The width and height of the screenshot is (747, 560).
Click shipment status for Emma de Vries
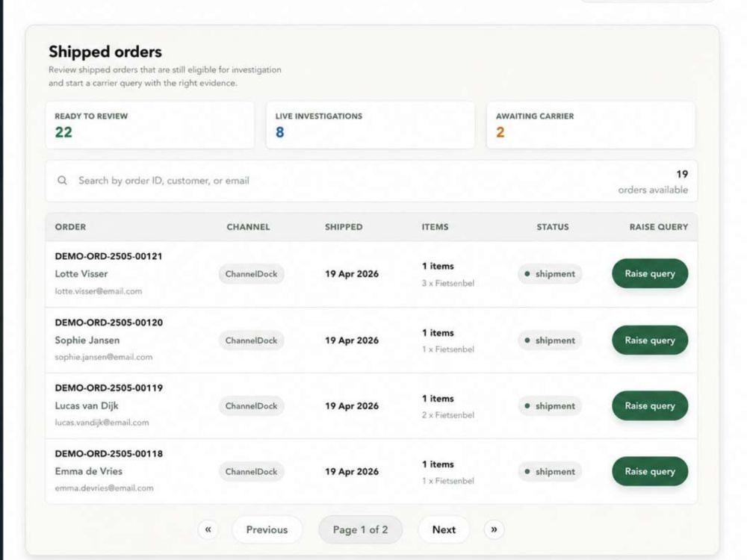pyautogui.click(x=550, y=472)
